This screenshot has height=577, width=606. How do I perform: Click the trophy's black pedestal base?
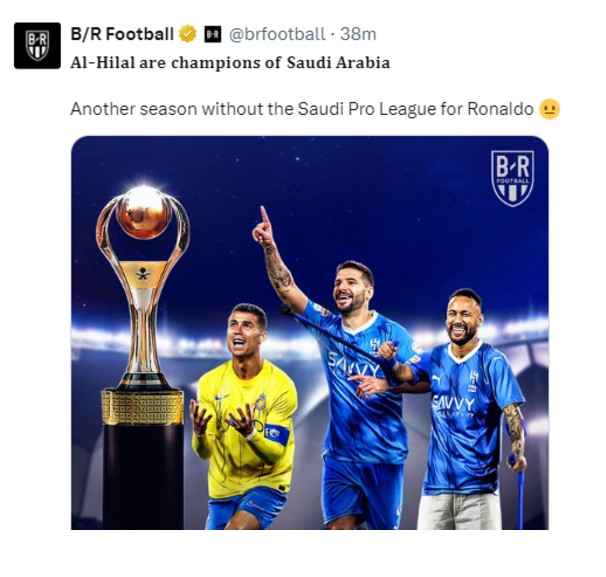(143, 477)
